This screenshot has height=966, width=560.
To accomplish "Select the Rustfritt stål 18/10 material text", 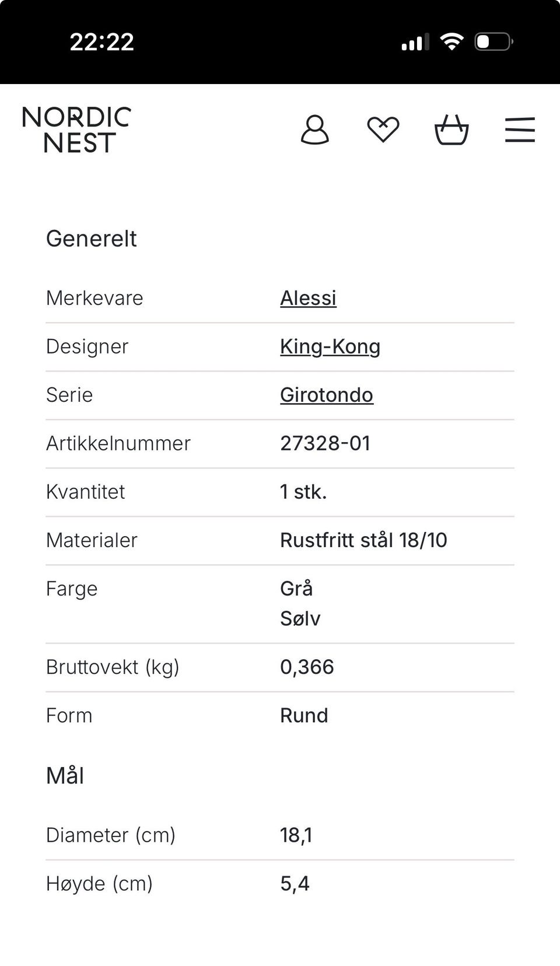I will point(363,540).
